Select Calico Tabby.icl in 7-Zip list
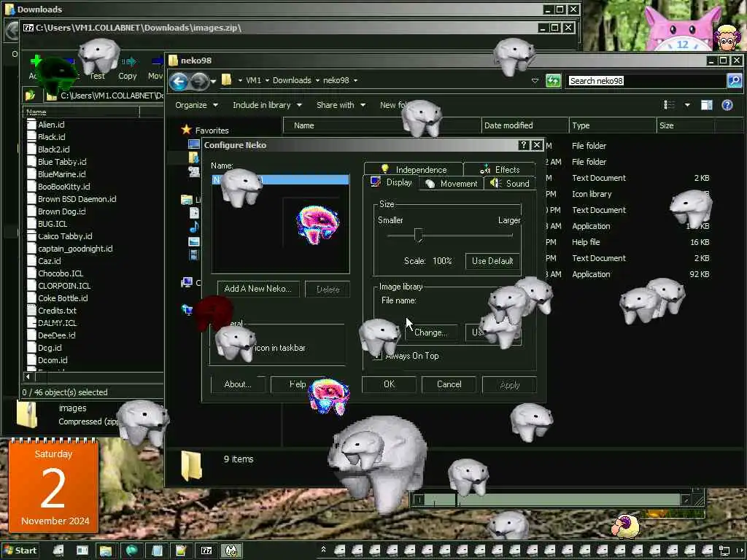The image size is (747, 560). pyautogui.click(x=65, y=236)
